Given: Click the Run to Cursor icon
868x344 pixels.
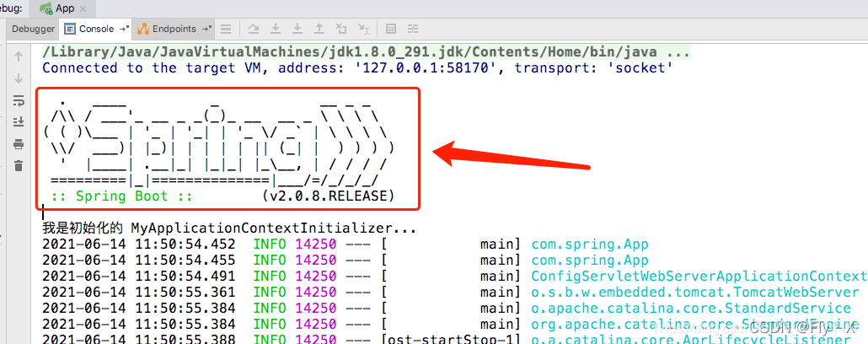Looking at the screenshot, I should 363,29.
